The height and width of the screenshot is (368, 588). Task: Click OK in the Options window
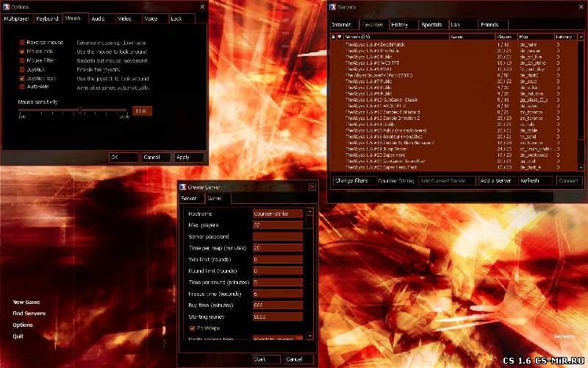coord(123,158)
